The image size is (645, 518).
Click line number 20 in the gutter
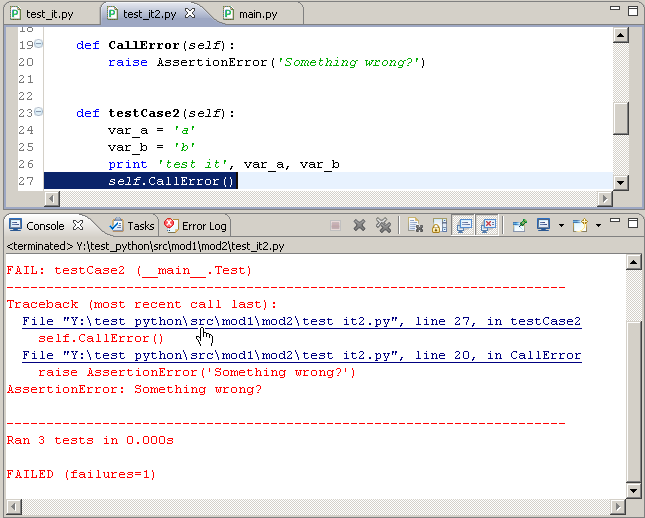[26, 62]
